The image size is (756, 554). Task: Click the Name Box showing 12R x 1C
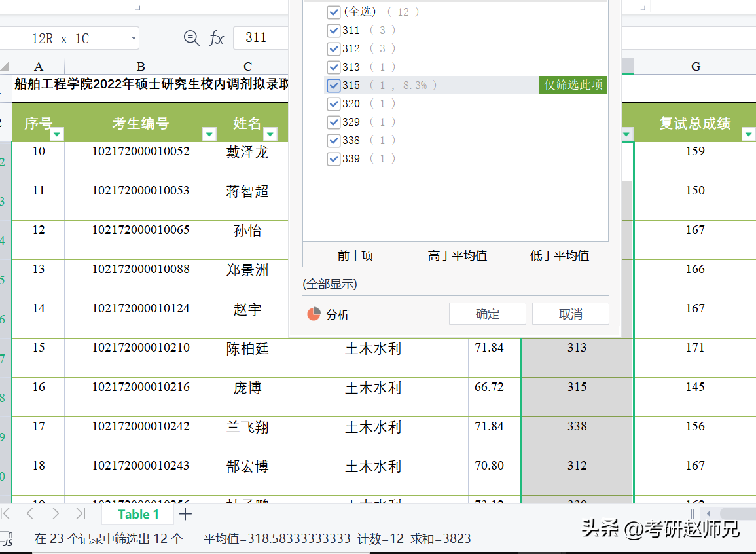click(x=69, y=38)
